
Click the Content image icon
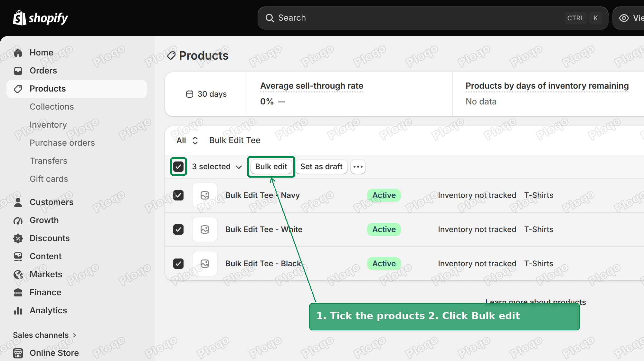(x=18, y=256)
